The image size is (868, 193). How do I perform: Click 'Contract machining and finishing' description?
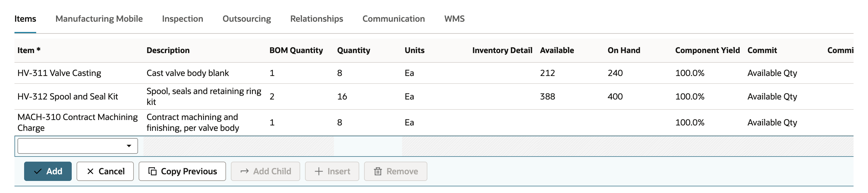pyautogui.click(x=193, y=122)
